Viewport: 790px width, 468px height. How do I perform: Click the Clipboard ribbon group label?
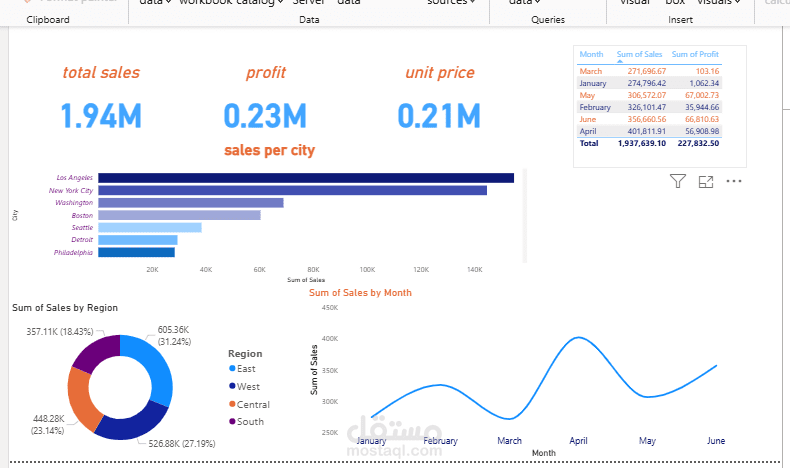click(48, 20)
